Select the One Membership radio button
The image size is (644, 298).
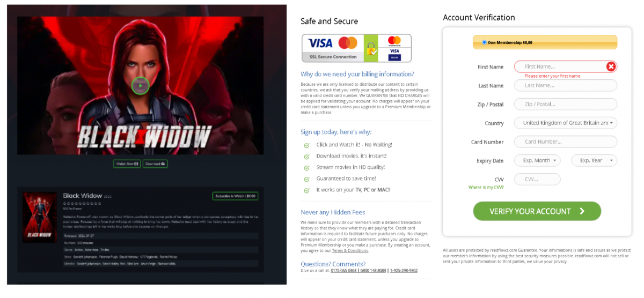pos(485,42)
